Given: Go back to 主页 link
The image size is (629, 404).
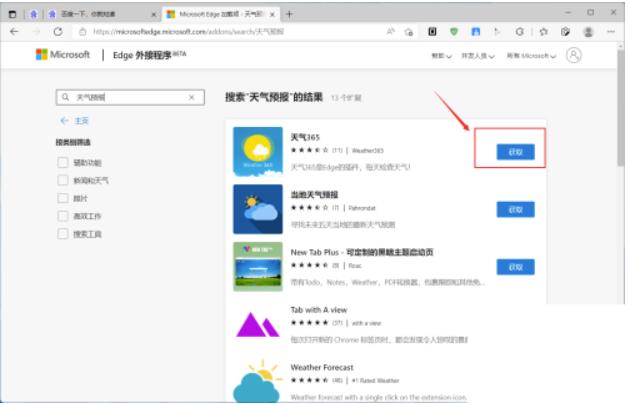Looking at the screenshot, I should 75,120.
